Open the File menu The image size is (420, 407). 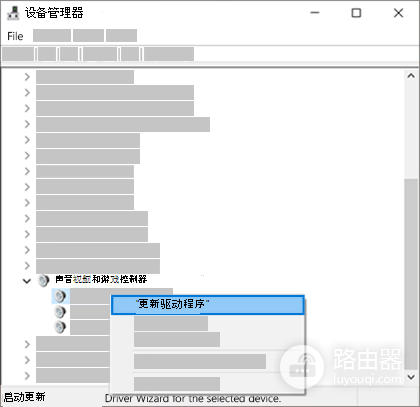[15, 36]
